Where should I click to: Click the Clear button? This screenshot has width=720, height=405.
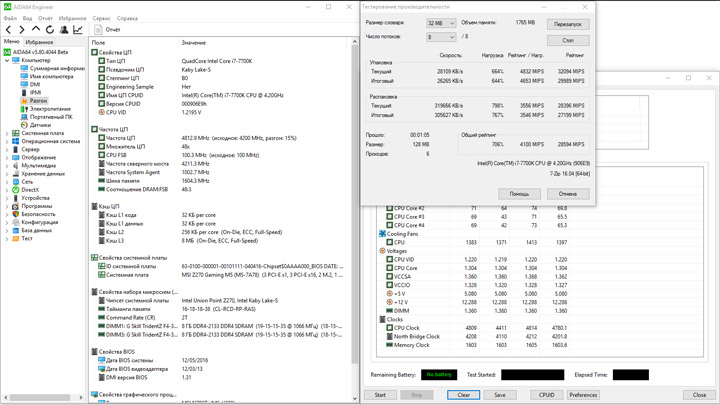pos(464,395)
